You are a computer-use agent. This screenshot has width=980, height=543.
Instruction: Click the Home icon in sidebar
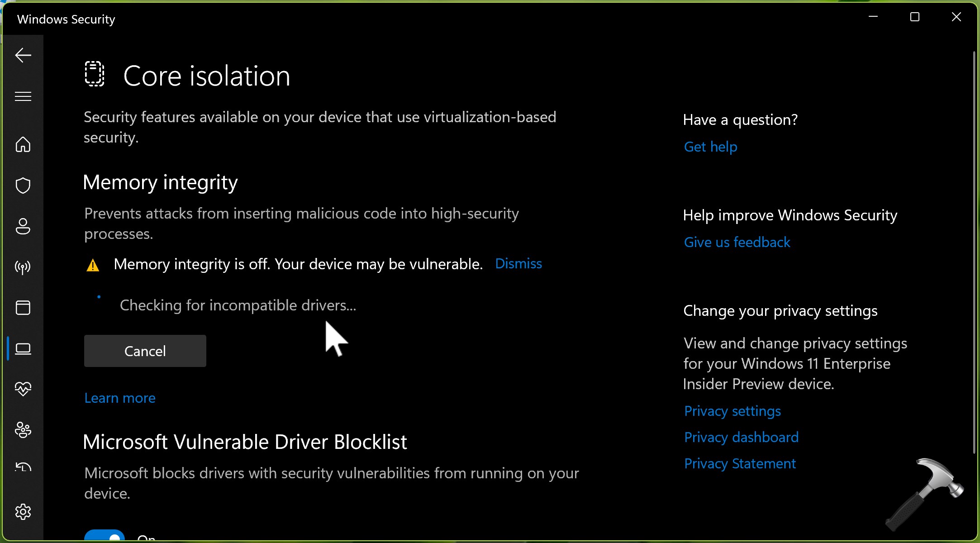pos(23,144)
